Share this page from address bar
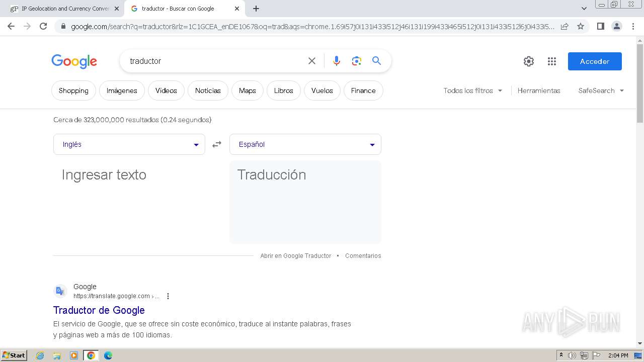 coord(565,26)
